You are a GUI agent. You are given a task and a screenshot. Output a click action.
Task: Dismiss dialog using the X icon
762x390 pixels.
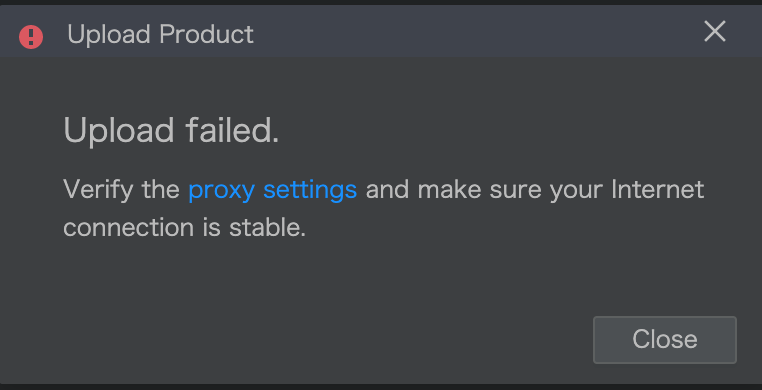click(x=715, y=32)
